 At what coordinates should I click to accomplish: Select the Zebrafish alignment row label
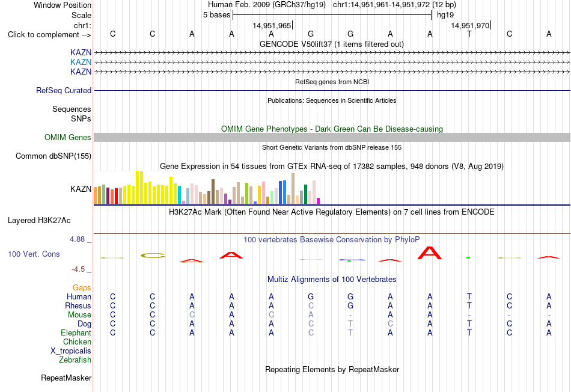coord(75,360)
